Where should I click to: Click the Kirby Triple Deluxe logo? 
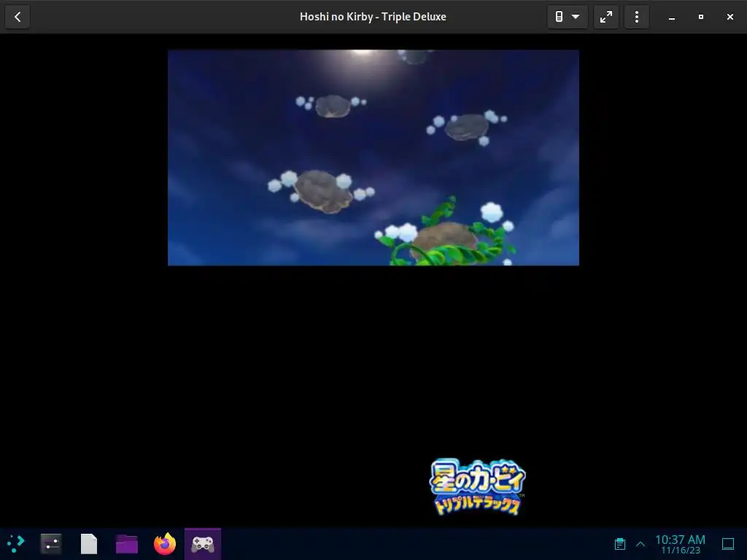(477, 486)
